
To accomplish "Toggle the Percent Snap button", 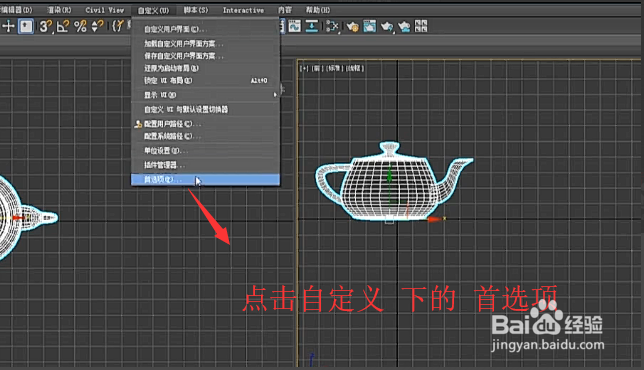I will (80, 27).
